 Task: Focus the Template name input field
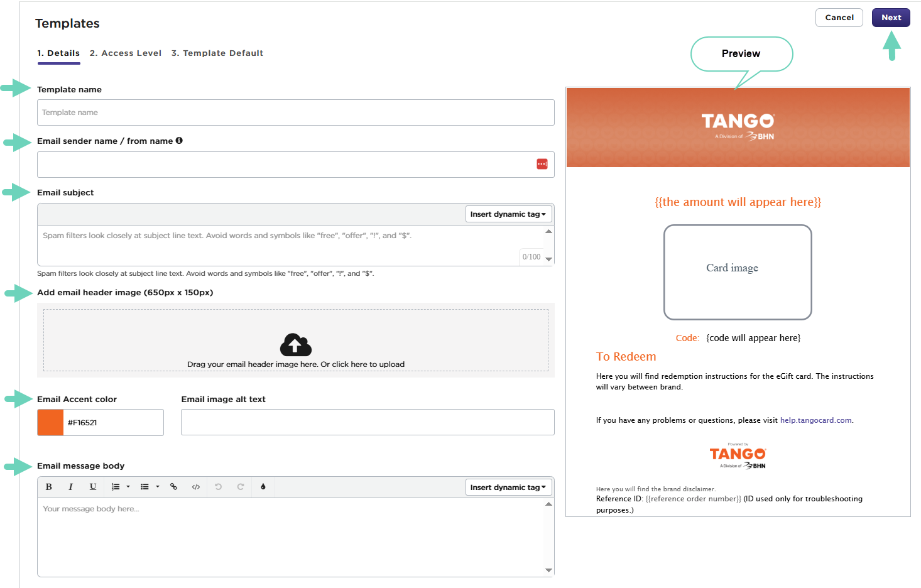296,112
